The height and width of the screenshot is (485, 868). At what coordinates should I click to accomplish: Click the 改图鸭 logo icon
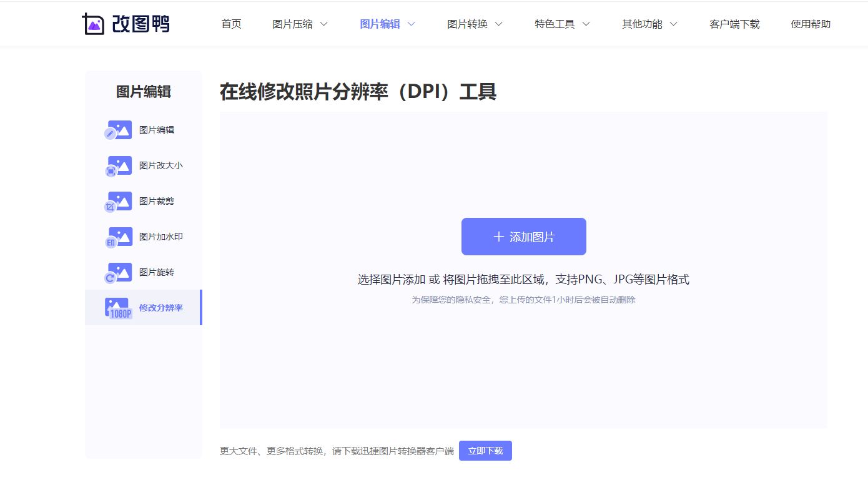click(x=93, y=24)
